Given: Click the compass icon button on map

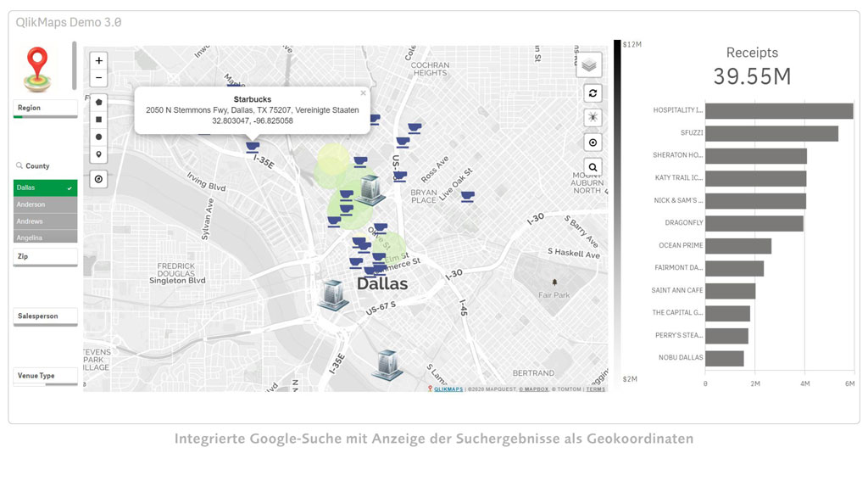Looking at the screenshot, I should click(98, 179).
